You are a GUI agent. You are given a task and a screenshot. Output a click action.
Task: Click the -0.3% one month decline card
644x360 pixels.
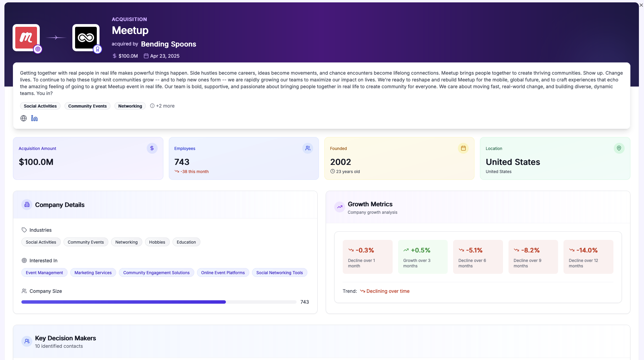click(368, 257)
